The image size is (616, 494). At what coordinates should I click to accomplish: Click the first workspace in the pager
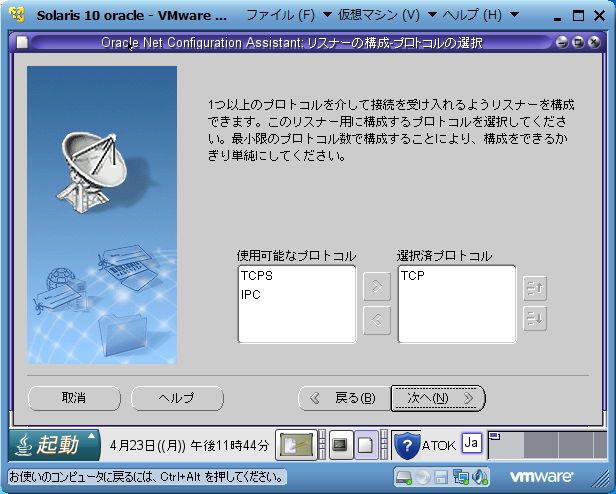pos(506,445)
